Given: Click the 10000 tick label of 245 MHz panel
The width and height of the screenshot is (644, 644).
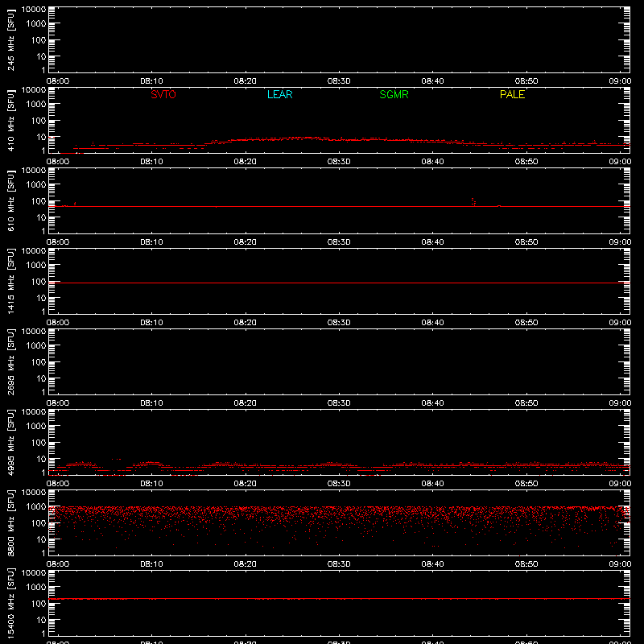Looking at the screenshot, I should [x=34, y=10].
